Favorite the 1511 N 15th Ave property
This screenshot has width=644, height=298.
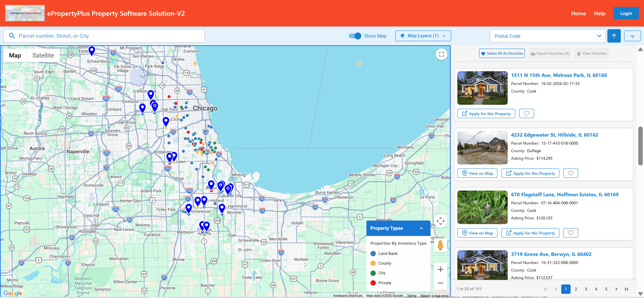(526, 114)
